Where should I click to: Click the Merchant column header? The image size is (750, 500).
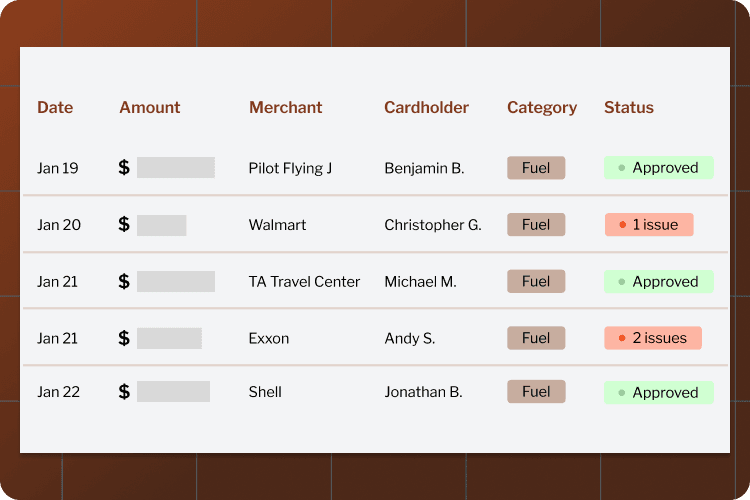click(286, 108)
